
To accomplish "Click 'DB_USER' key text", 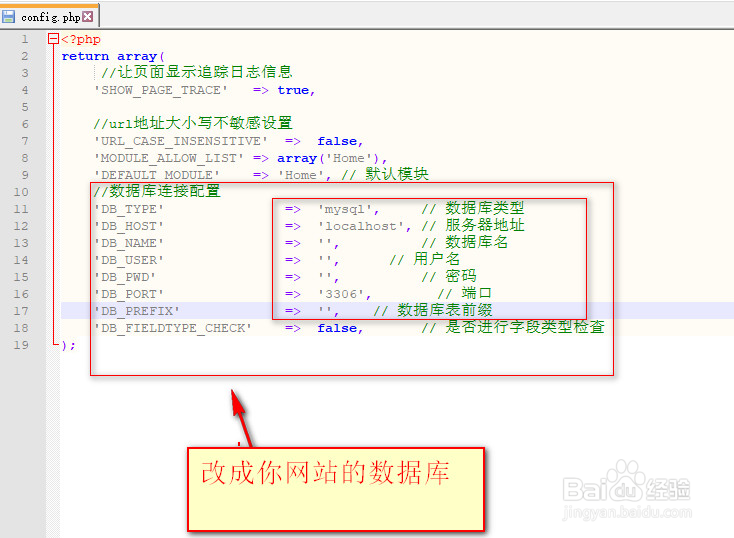I will point(129,260).
